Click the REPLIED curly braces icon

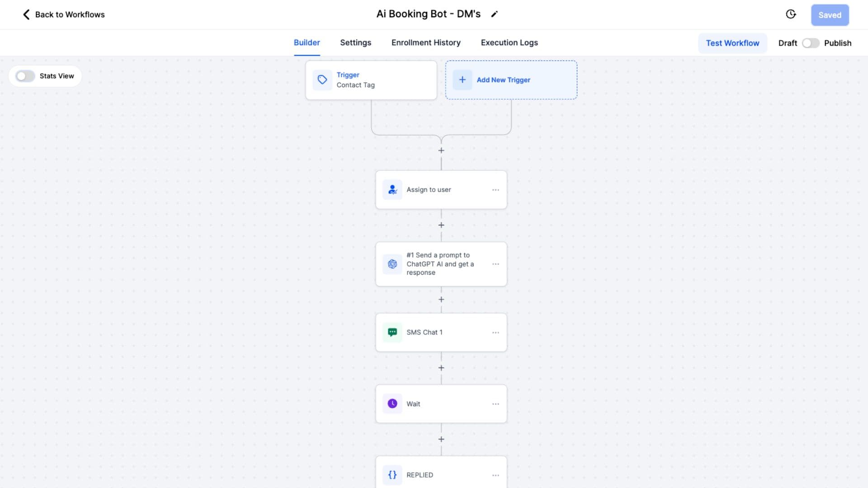click(x=392, y=475)
